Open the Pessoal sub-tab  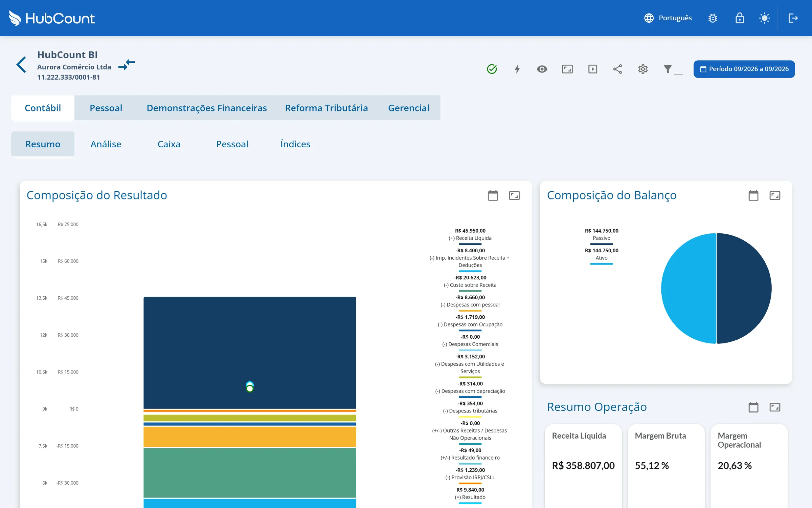click(x=232, y=144)
